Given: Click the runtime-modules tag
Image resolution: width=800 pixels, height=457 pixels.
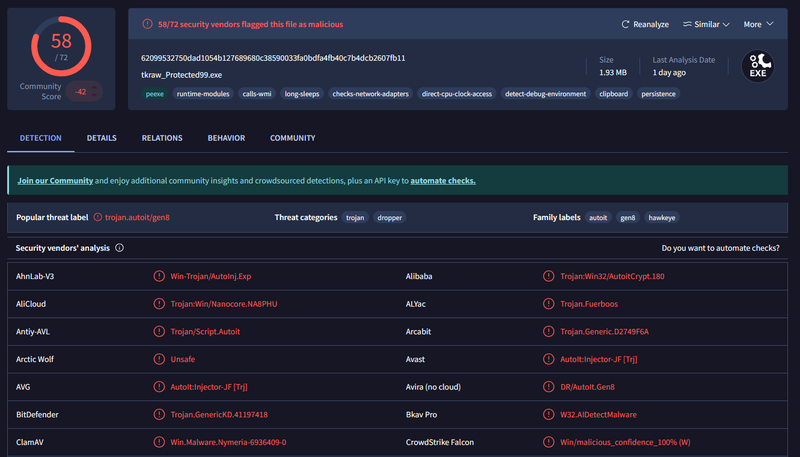Looking at the screenshot, I should pyautogui.click(x=203, y=94).
